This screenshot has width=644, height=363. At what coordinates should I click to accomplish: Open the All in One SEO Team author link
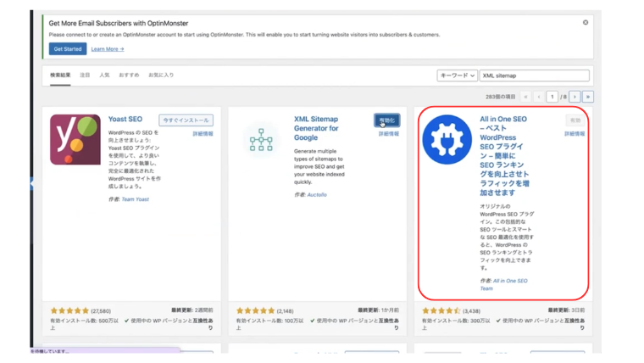click(x=503, y=284)
